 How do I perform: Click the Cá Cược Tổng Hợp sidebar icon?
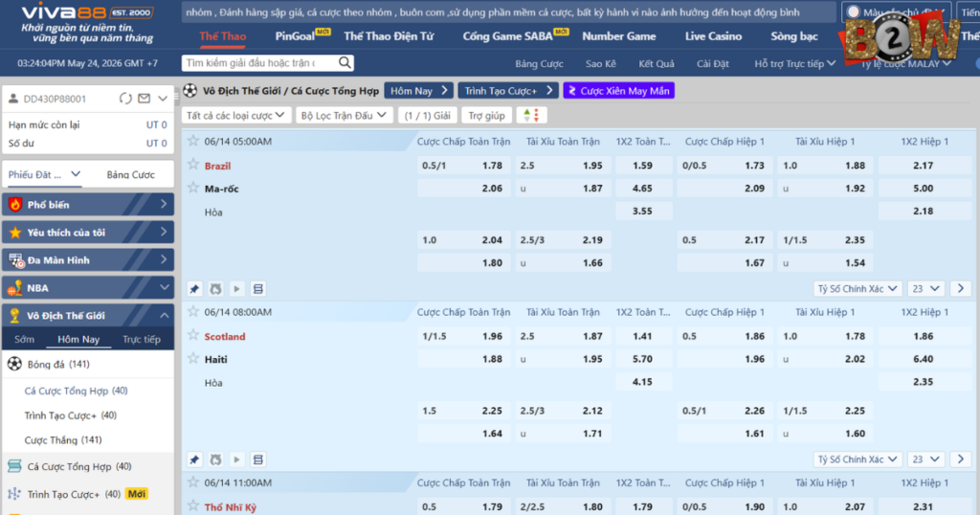(14, 466)
